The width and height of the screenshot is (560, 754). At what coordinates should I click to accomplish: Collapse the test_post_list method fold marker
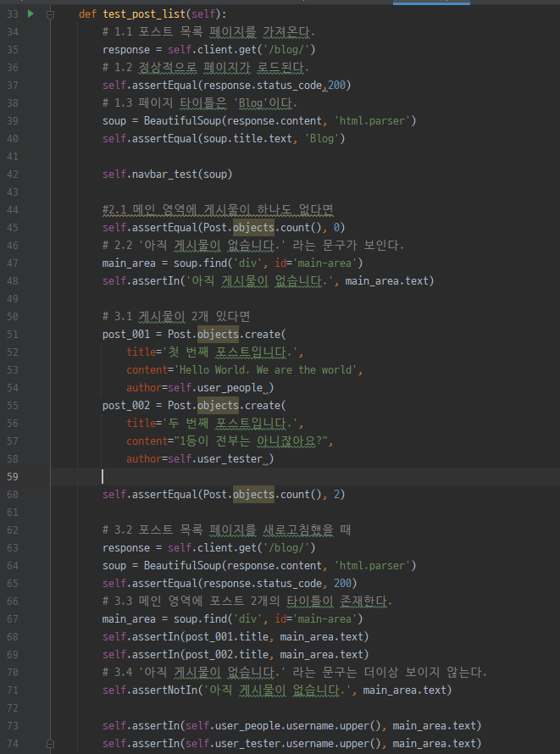point(51,14)
